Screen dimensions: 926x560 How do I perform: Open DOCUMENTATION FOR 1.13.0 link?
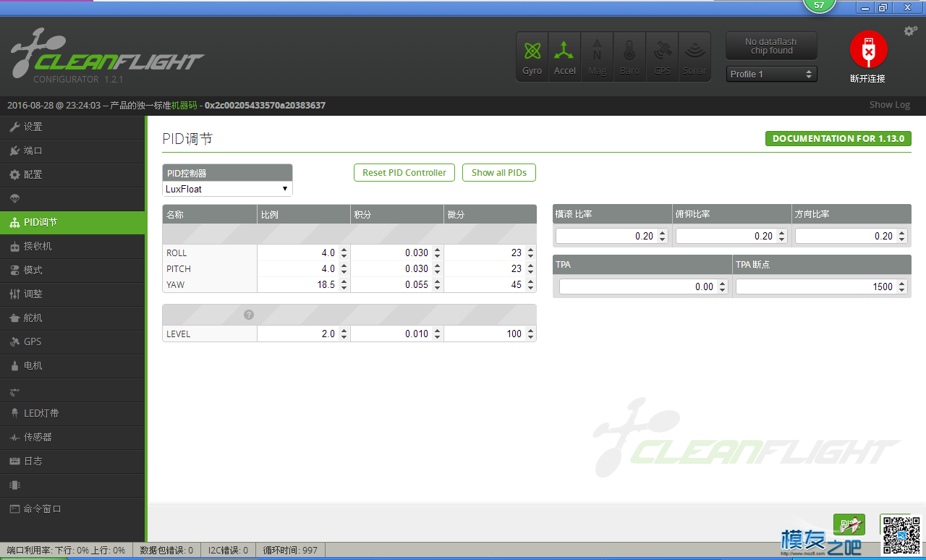pos(838,138)
